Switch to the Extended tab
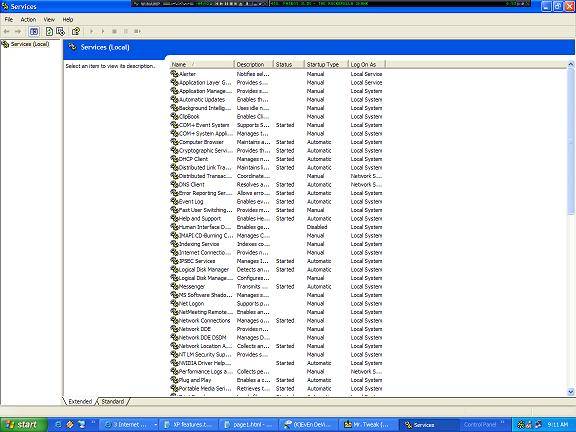The width and height of the screenshot is (576, 432). pos(80,402)
